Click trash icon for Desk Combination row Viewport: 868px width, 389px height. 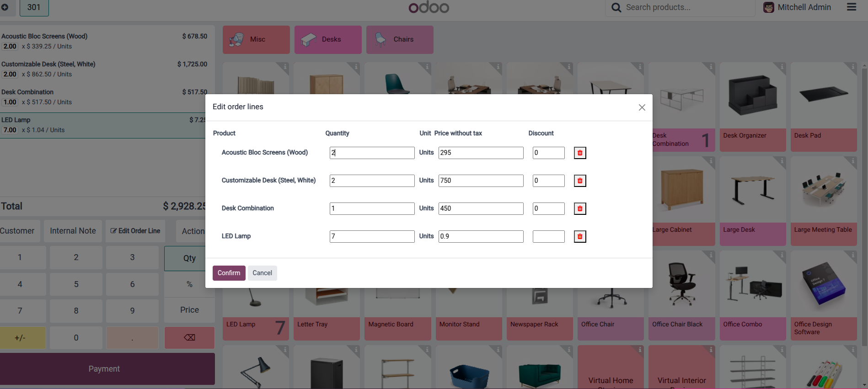tap(580, 208)
